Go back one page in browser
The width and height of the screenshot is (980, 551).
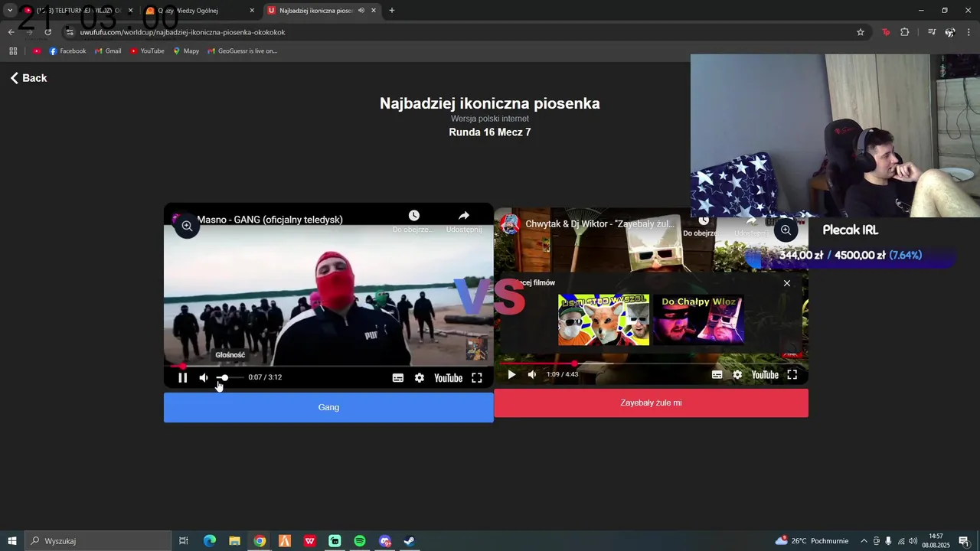pos(11,32)
